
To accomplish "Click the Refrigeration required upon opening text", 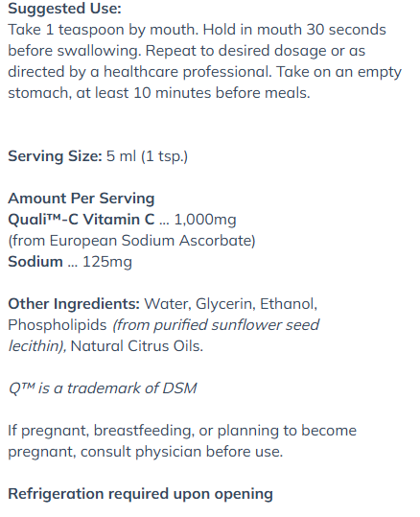I will (x=140, y=494).
